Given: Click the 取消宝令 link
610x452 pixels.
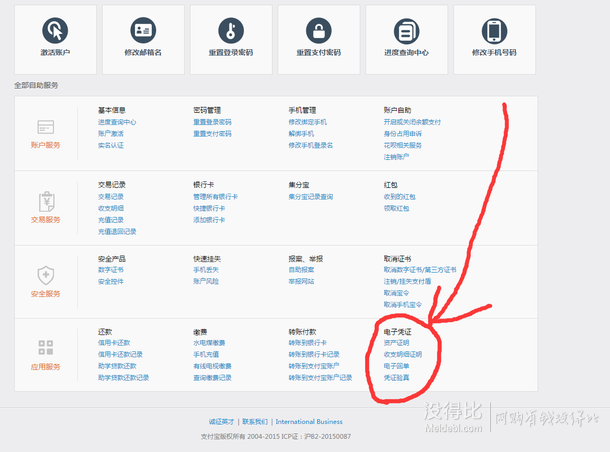Looking at the screenshot, I should point(396,293).
